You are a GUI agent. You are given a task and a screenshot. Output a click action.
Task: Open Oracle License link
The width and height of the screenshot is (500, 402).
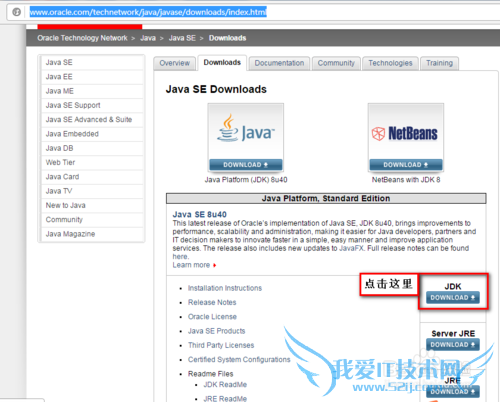[x=212, y=317]
